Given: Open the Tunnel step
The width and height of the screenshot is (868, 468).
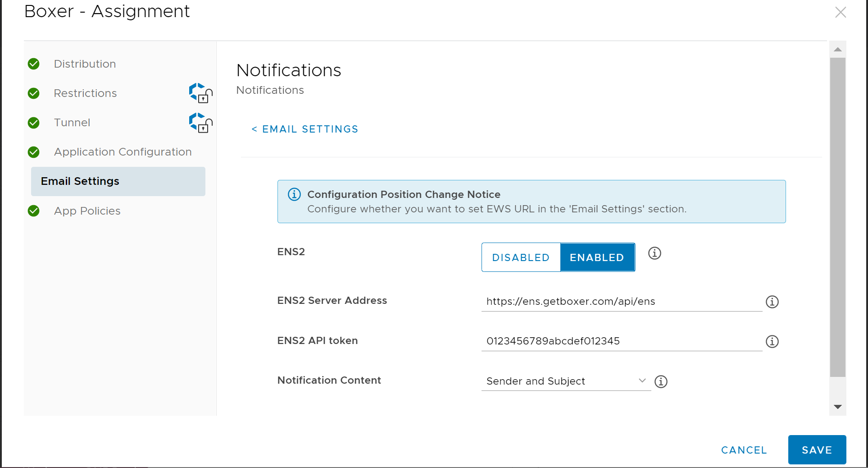Looking at the screenshot, I should coord(72,123).
